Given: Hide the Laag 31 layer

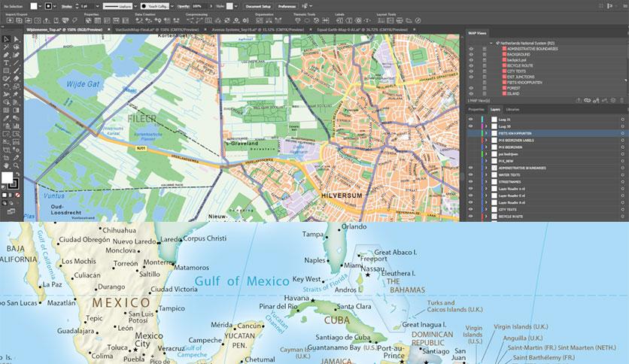Looking at the screenshot, I should coord(471,120).
